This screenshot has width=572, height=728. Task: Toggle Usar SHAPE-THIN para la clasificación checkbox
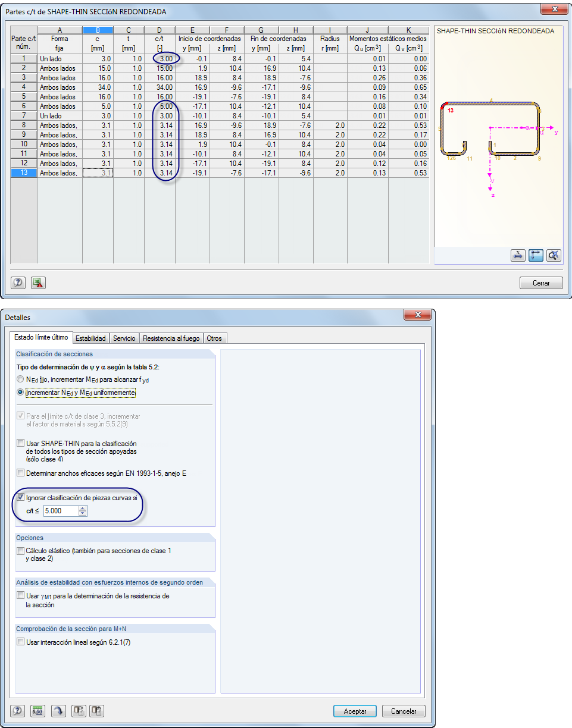pos(21,444)
